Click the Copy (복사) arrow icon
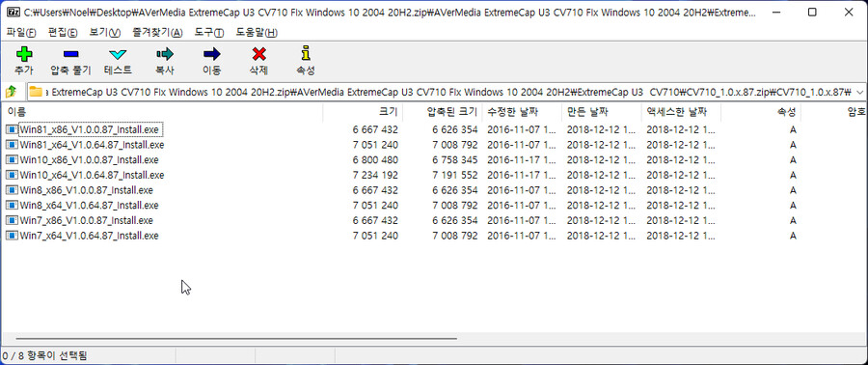 click(x=165, y=54)
